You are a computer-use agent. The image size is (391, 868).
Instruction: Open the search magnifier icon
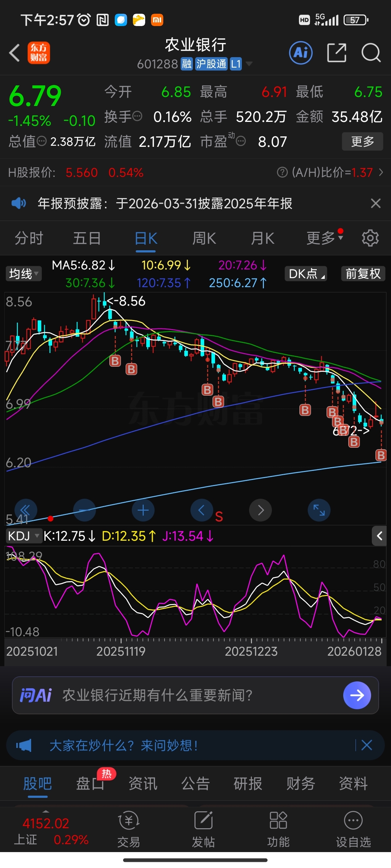point(371,53)
